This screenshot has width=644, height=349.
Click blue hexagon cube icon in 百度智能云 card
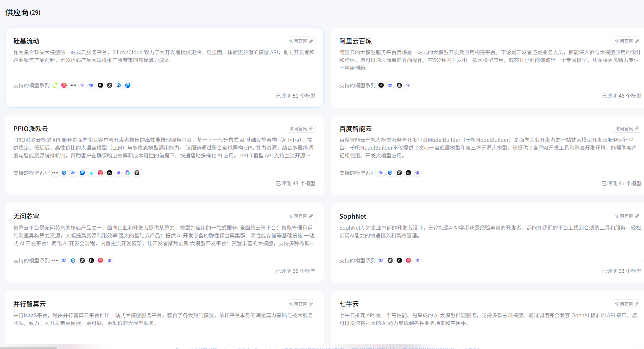click(390, 173)
